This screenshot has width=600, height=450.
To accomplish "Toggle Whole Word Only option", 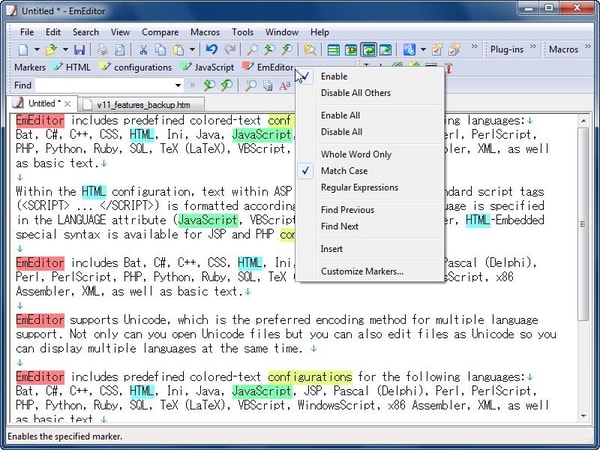I will (370, 154).
